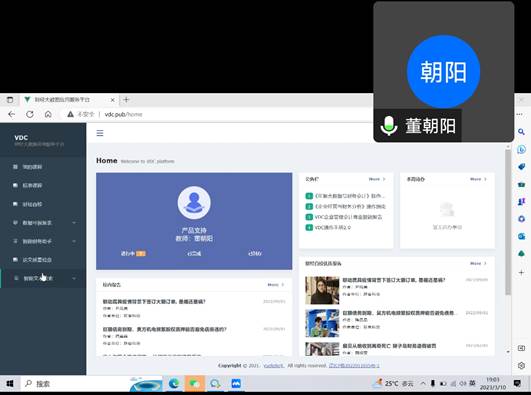Screen dimensions: 531x395
Task: Collapse sidebar with the hamburger menu icon
Action: coord(100,133)
